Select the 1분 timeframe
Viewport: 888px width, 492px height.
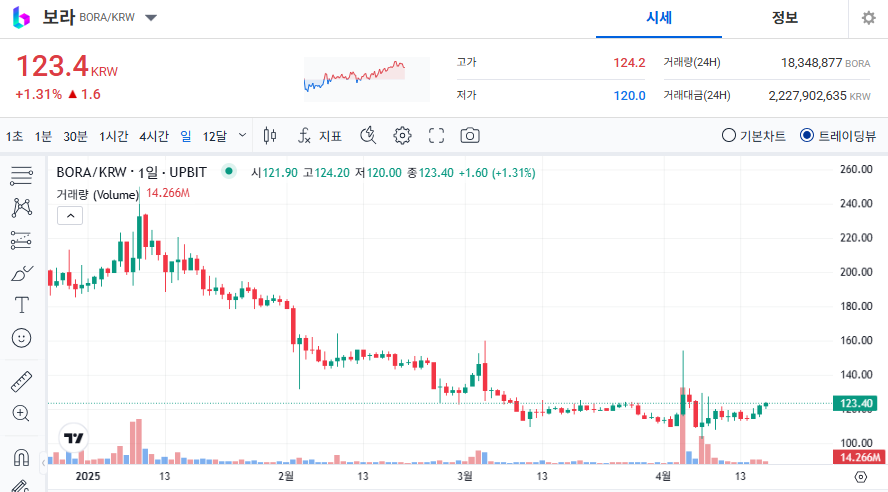pyautogui.click(x=43, y=136)
